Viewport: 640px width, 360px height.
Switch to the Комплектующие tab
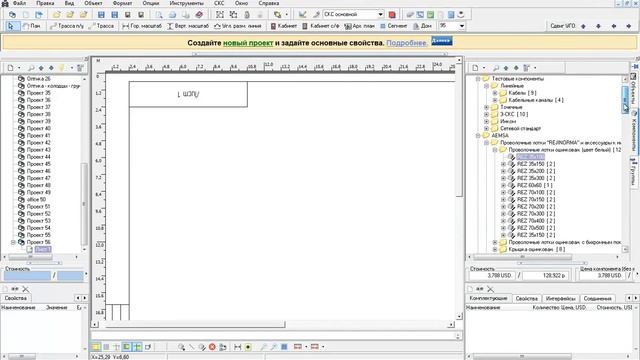click(488, 298)
